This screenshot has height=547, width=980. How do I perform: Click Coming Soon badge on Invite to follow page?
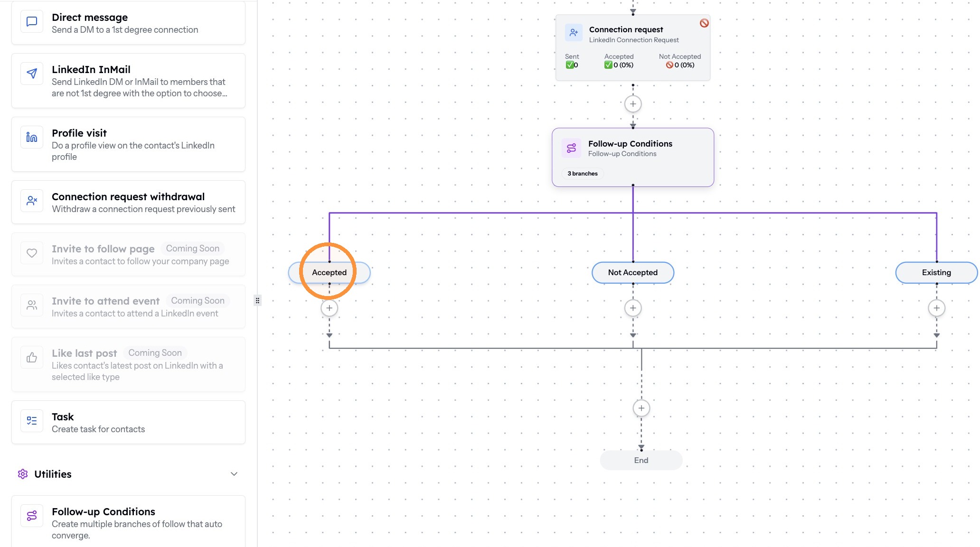pyautogui.click(x=193, y=249)
